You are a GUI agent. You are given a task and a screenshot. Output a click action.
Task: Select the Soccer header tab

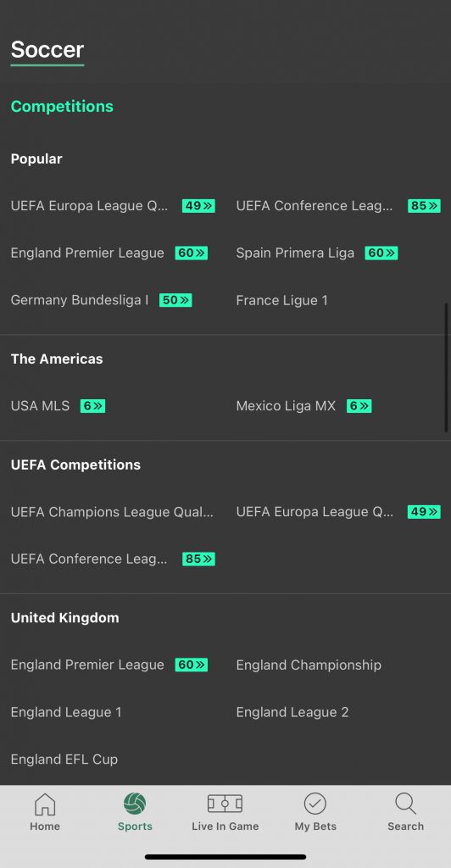[47, 50]
